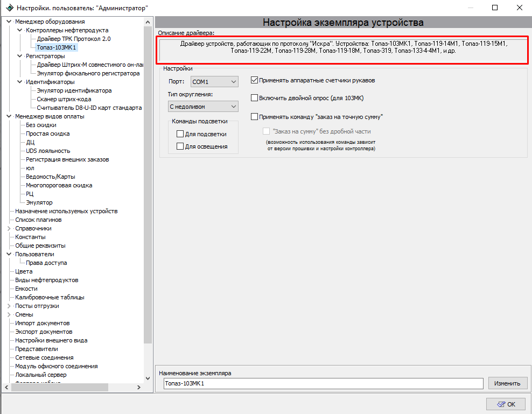Check "Применять команду заказ на точную сумму"
This screenshot has width=532, height=414.
[x=255, y=117]
